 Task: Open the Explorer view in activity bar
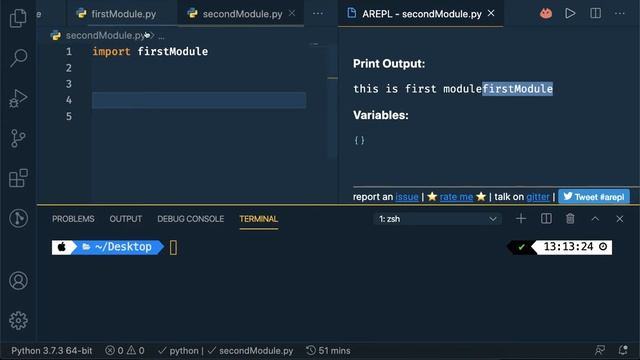(x=18, y=18)
